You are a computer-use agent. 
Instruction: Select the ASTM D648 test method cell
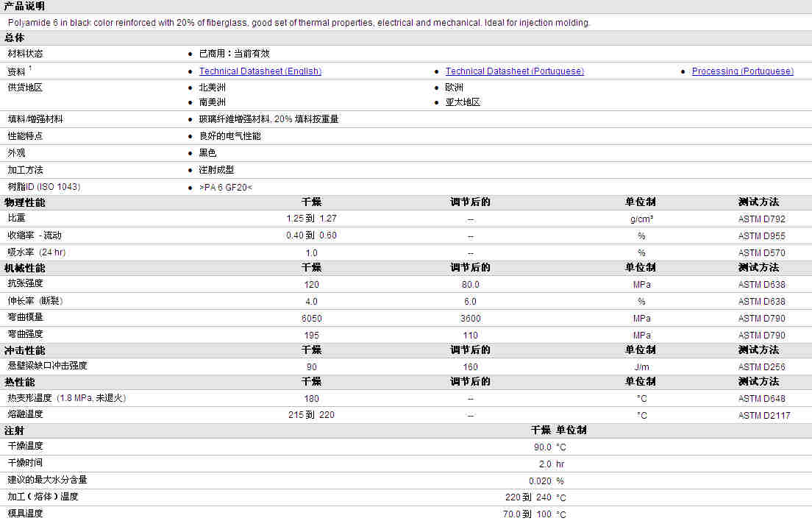761,399
